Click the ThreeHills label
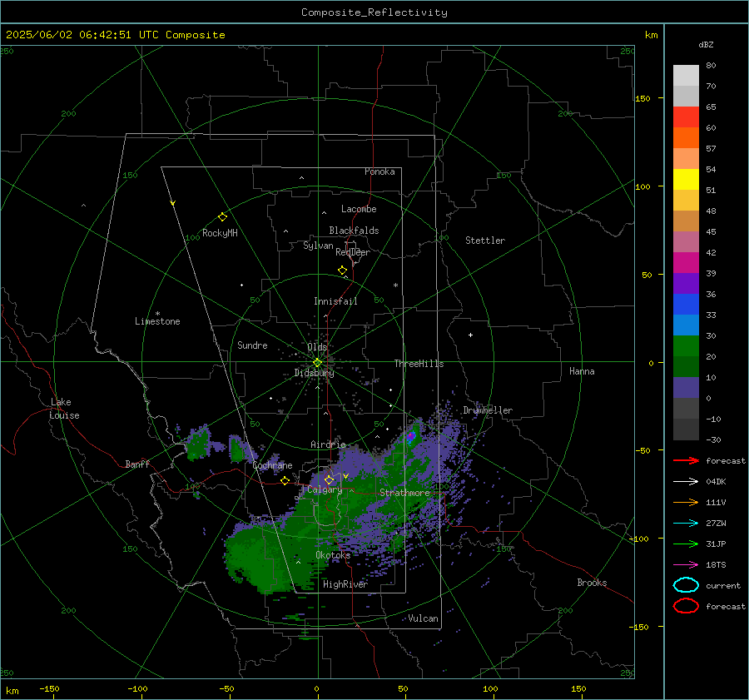Screen dimensions: 749x700 419,364
